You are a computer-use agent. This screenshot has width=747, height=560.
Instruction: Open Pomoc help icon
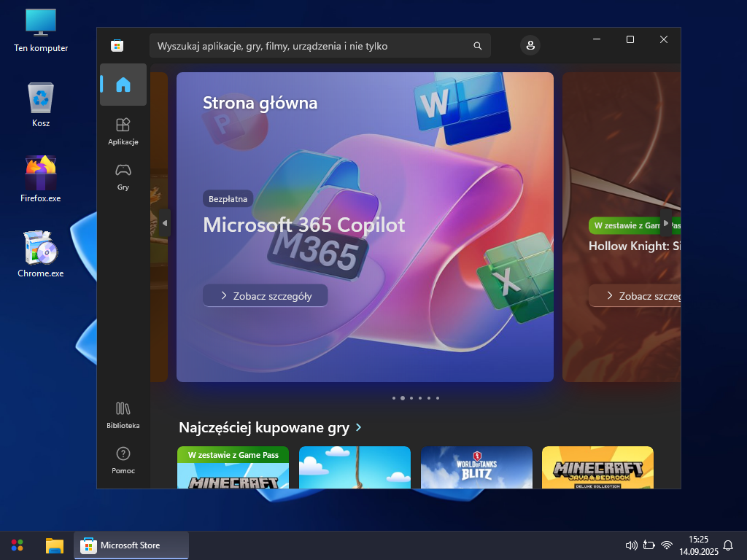123,460
